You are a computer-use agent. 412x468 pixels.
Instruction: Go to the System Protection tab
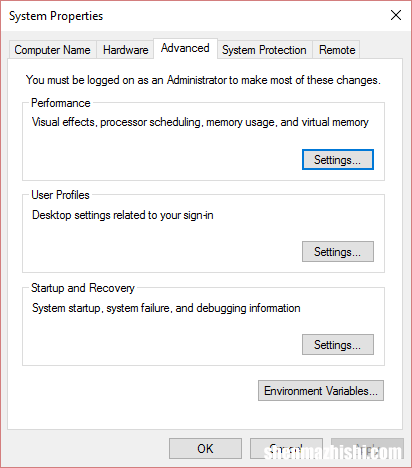click(x=264, y=50)
